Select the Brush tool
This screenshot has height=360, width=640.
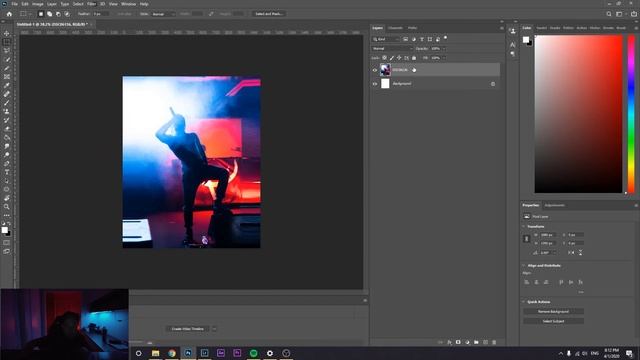click(x=7, y=102)
